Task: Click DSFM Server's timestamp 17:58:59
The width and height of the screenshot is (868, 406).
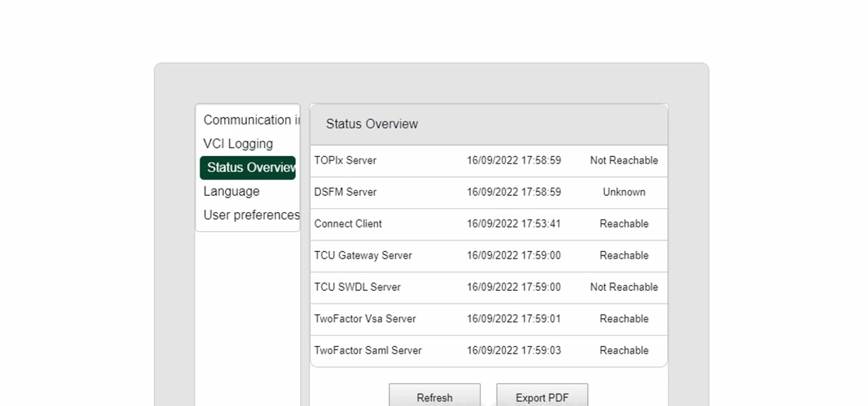Action: (x=514, y=192)
